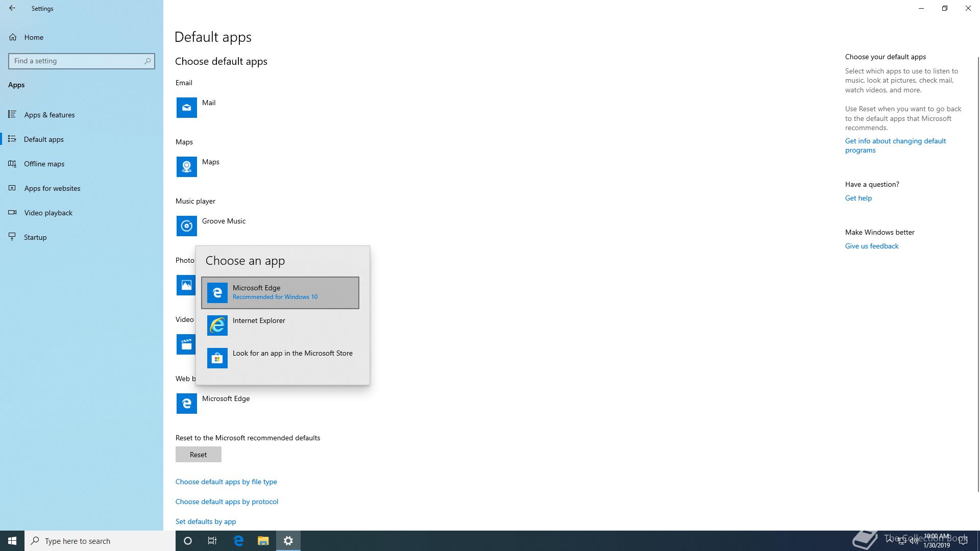Click the Mail app icon under Email
Viewport: 980px width, 551px height.
pos(187,108)
